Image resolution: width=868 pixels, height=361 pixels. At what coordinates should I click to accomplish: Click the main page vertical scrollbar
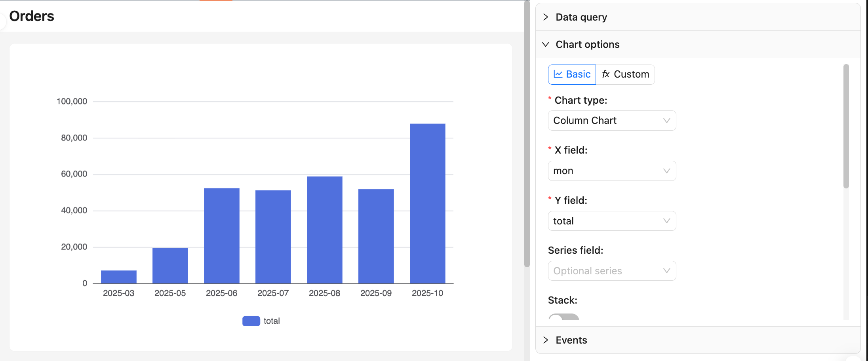click(527, 135)
